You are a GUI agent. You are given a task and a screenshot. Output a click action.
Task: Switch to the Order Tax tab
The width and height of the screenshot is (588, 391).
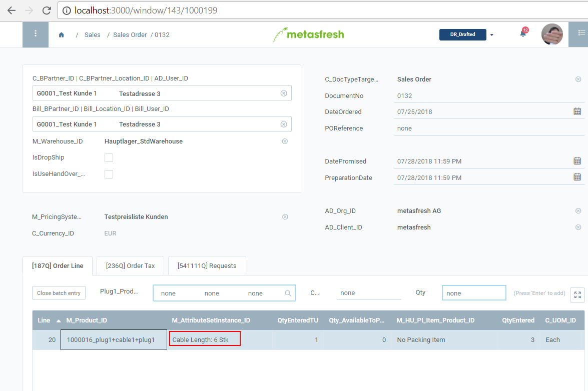(x=130, y=266)
